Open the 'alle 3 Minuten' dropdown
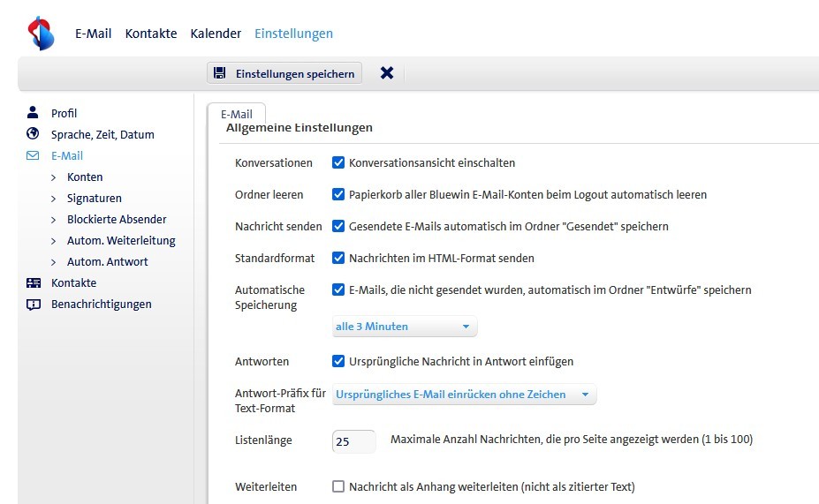Image resolution: width=819 pixels, height=504 pixels. point(404,327)
